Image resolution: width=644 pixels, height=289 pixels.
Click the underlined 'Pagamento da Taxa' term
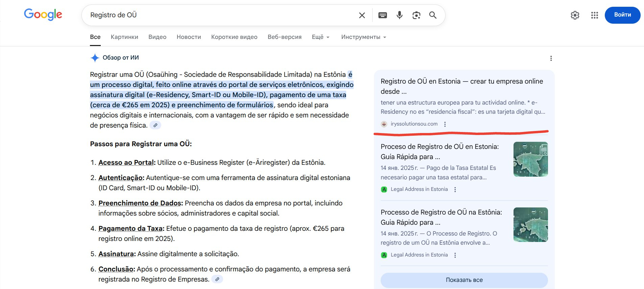(x=130, y=228)
